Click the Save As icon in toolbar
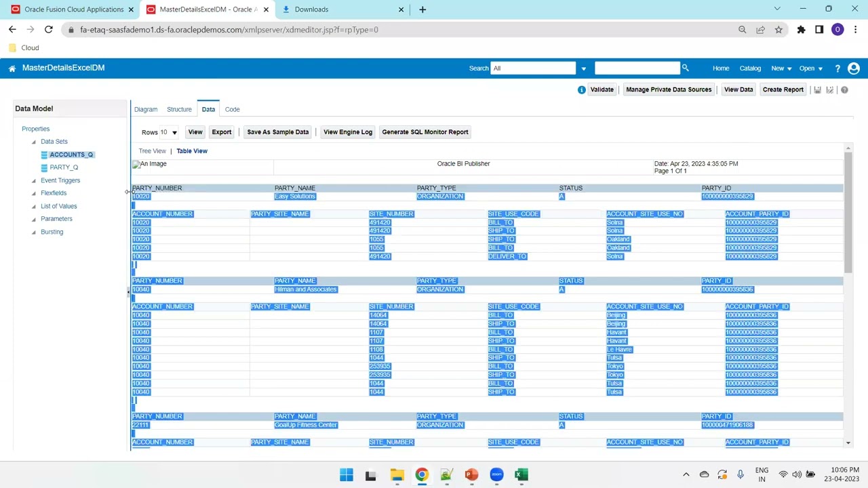This screenshot has height=488, width=868. click(830, 89)
